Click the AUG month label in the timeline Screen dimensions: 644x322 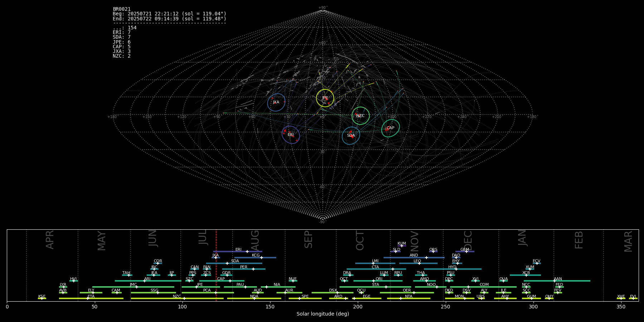255,241
